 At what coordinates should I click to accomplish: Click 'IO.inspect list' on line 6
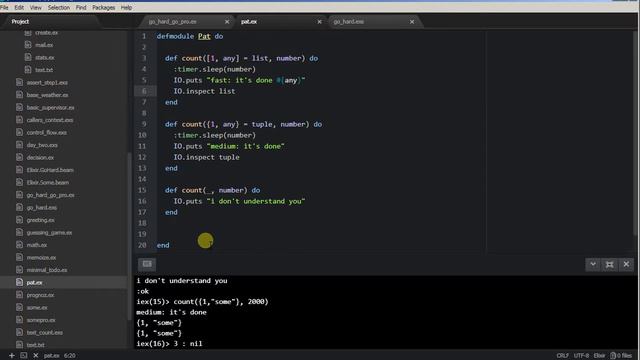(x=204, y=91)
